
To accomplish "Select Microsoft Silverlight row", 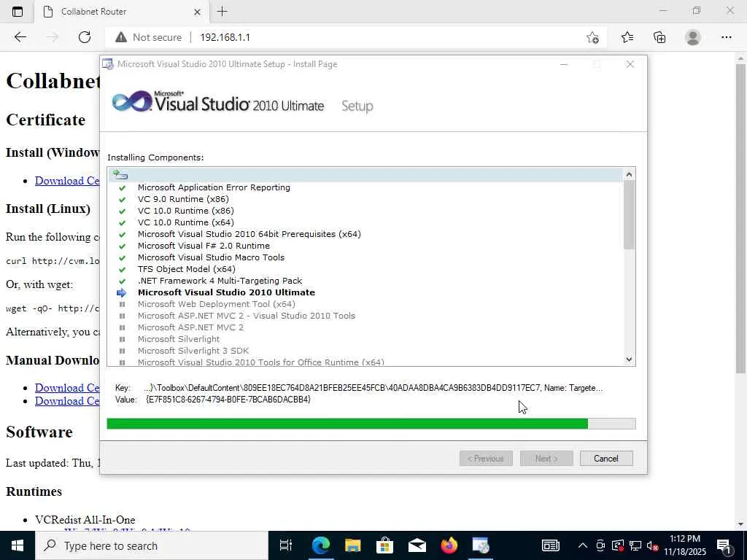I will pyautogui.click(x=366, y=339).
